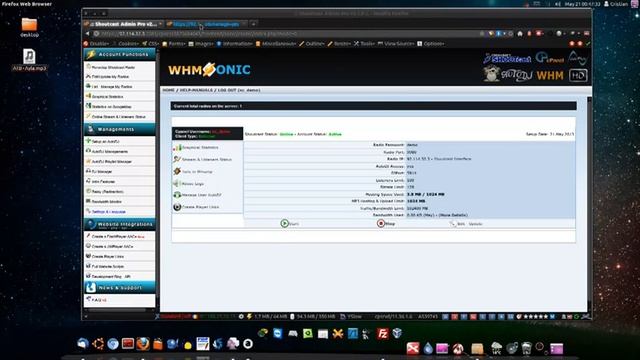
Task: Open Graphical Statistics in the sidebar
Action: [x=107, y=97]
